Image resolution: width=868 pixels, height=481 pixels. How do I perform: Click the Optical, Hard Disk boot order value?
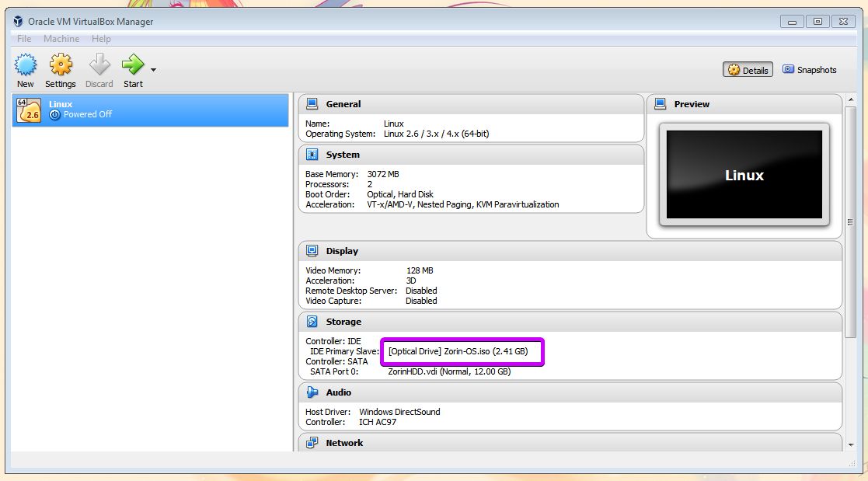pos(400,194)
